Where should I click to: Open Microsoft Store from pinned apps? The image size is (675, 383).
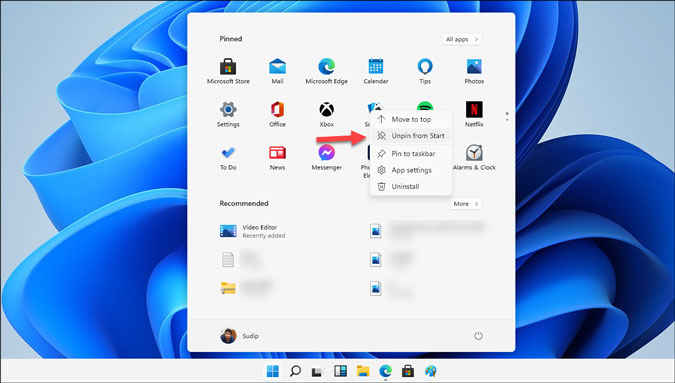228,71
